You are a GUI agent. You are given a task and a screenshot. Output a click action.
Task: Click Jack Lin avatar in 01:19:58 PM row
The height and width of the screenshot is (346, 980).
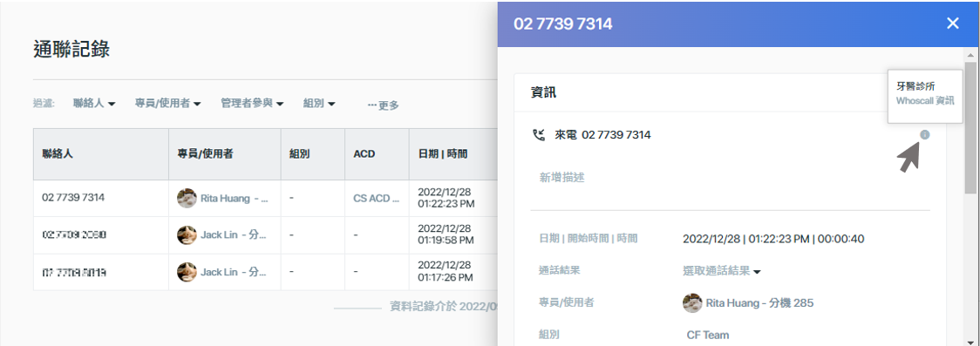coord(187,234)
